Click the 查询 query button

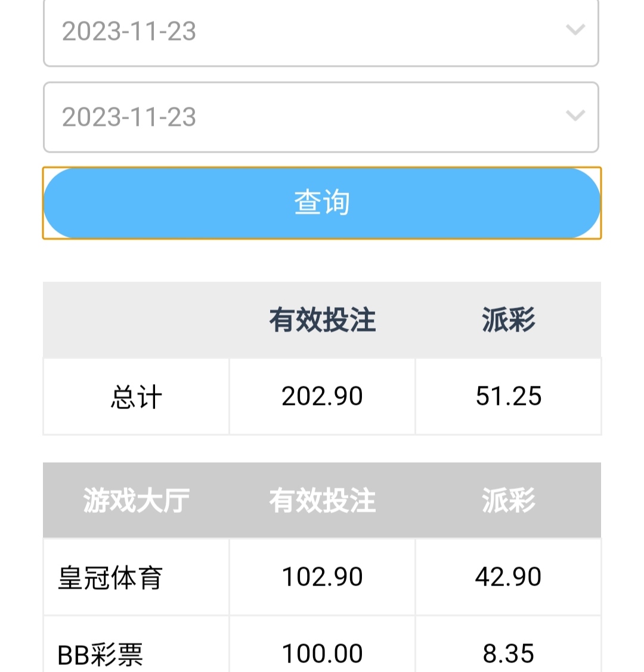point(322,203)
